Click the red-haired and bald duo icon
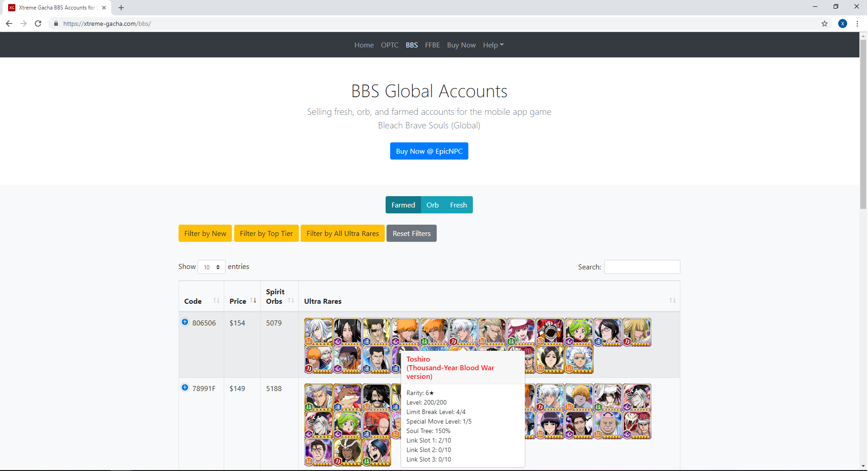 pyautogui.click(x=377, y=425)
